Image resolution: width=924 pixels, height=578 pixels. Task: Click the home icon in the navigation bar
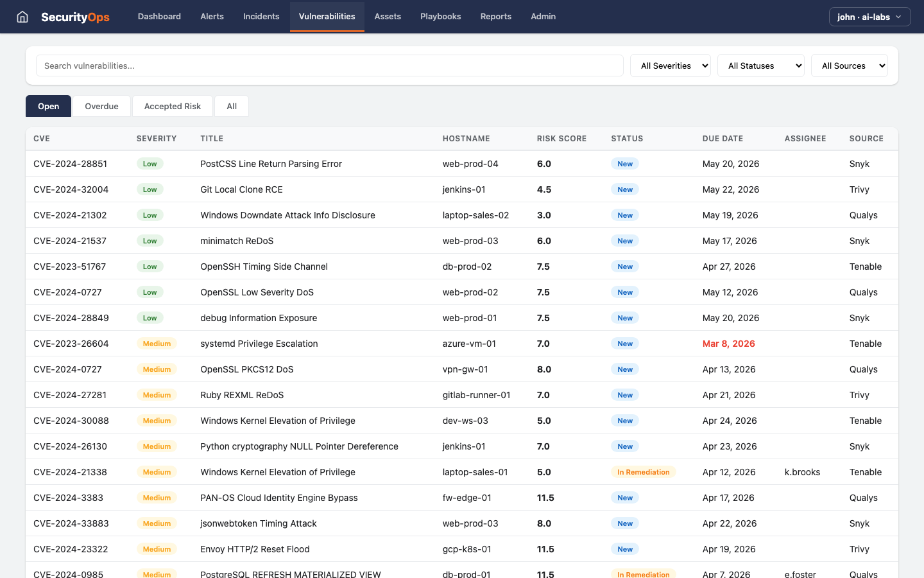[x=22, y=17]
